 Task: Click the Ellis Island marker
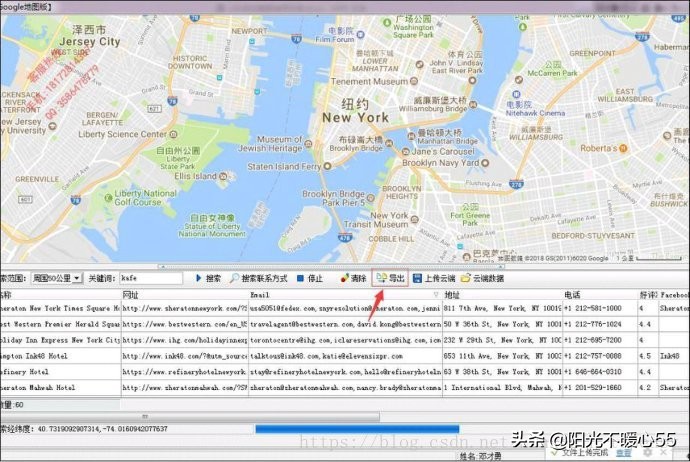223,176
